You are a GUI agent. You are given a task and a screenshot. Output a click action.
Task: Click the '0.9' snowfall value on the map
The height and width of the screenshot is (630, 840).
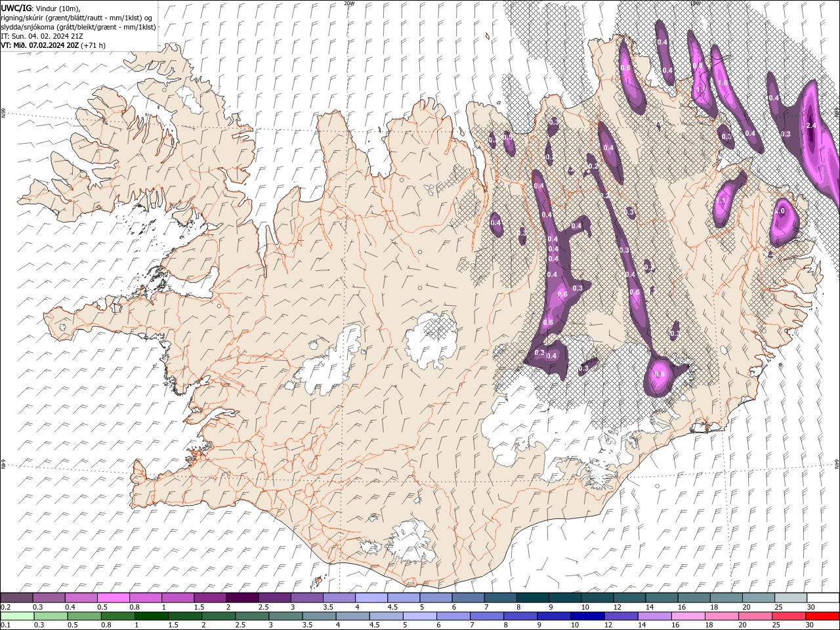point(660,374)
